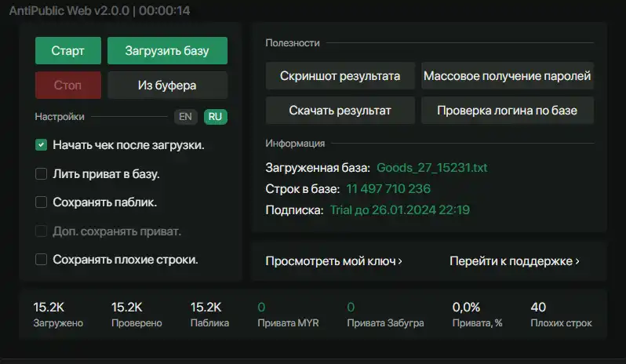Tick the Сохранять паблик checkbox
Viewport: 626px width, 364px height.
tap(42, 202)
